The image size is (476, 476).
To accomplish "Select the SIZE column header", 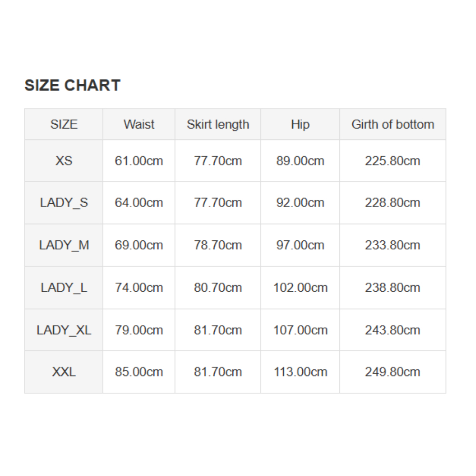I will pos(64,125).
